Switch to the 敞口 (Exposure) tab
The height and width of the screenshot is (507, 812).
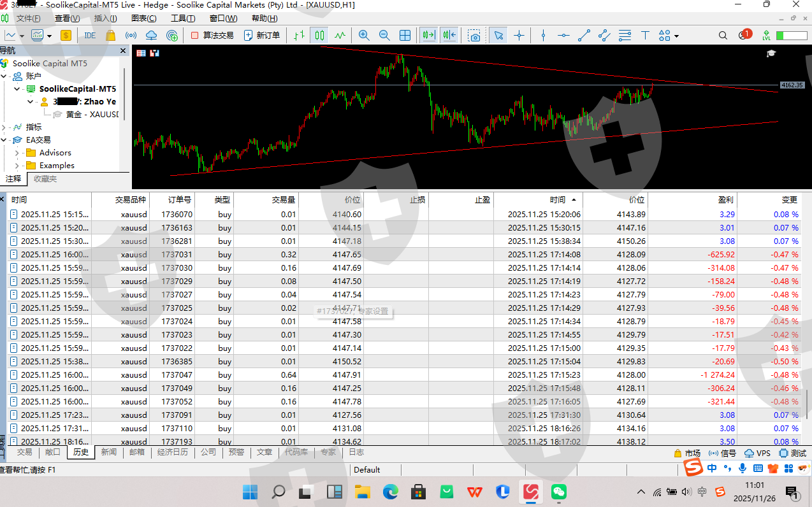[x=53, y=452]
